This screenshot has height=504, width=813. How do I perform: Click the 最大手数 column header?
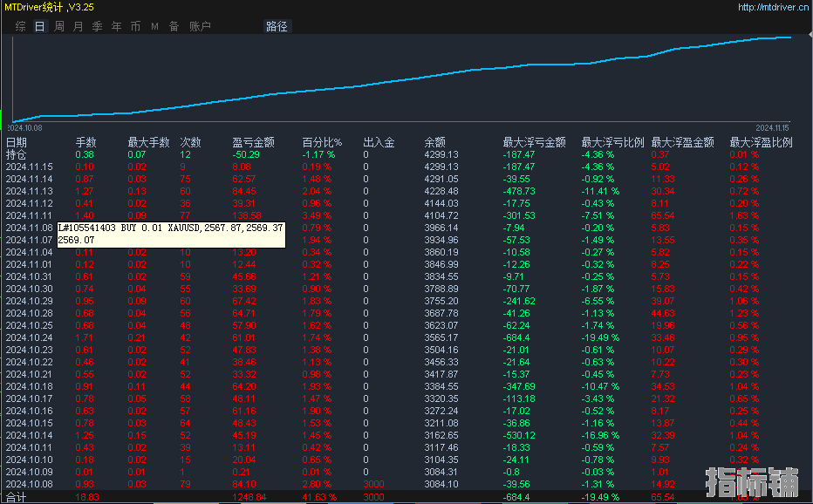point(149,143)
